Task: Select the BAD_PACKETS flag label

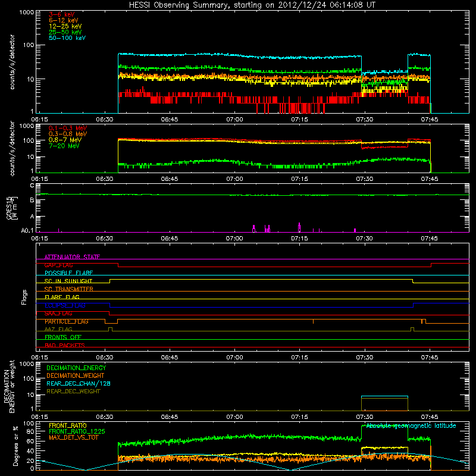Action: 65,345
